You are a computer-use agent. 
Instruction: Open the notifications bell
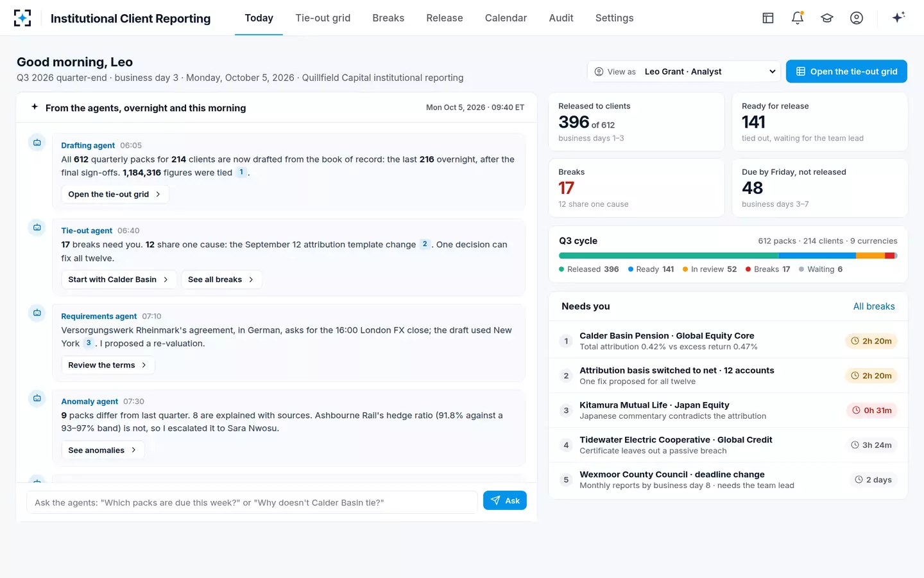click(x=798, y=18)
